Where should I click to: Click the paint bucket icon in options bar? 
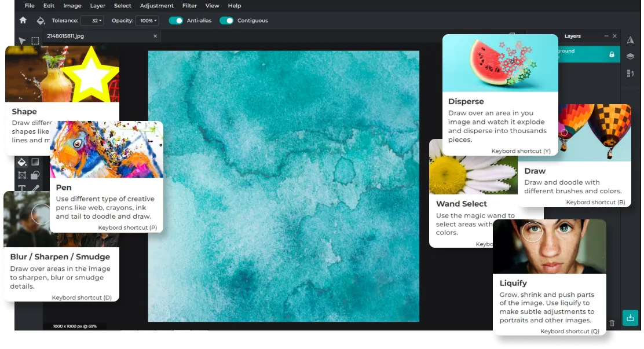[41, 20]
